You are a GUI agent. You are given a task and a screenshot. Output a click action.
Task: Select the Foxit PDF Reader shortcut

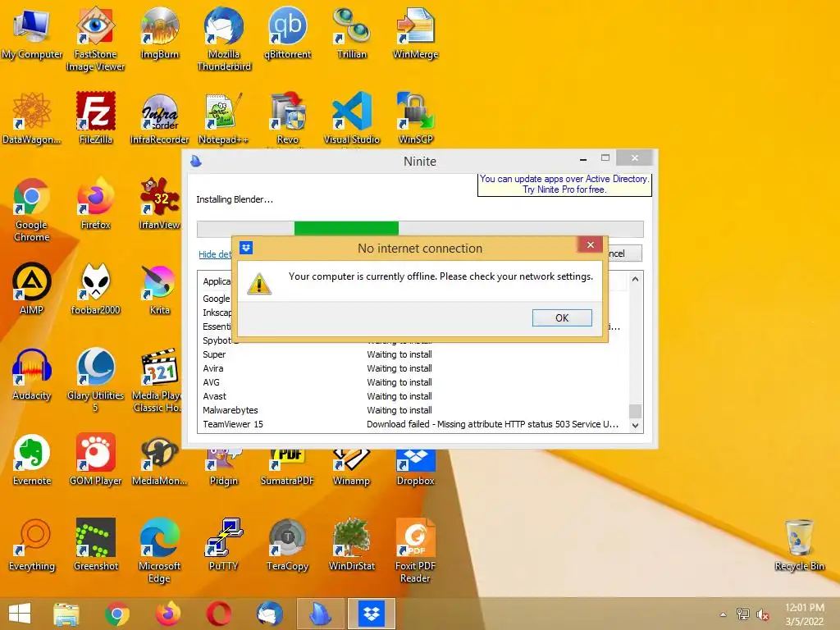[x=415, y=550]
